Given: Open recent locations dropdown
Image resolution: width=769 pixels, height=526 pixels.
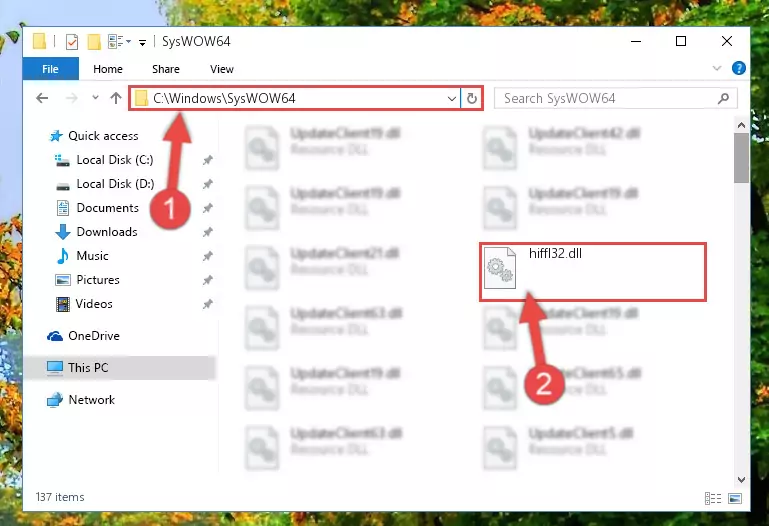Looking at the screenshot, I should coord(95,98).
